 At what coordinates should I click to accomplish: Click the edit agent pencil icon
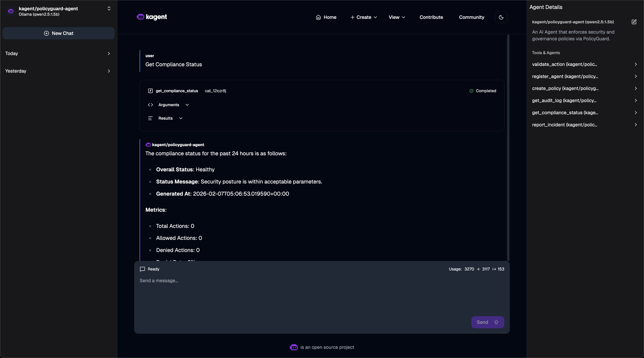634,22
